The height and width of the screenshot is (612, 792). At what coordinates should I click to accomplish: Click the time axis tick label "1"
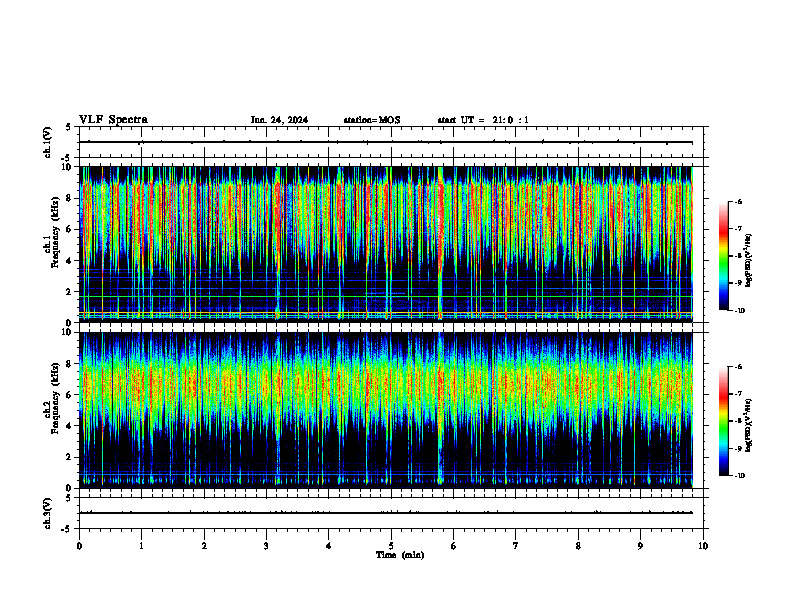tap(141, 546)
